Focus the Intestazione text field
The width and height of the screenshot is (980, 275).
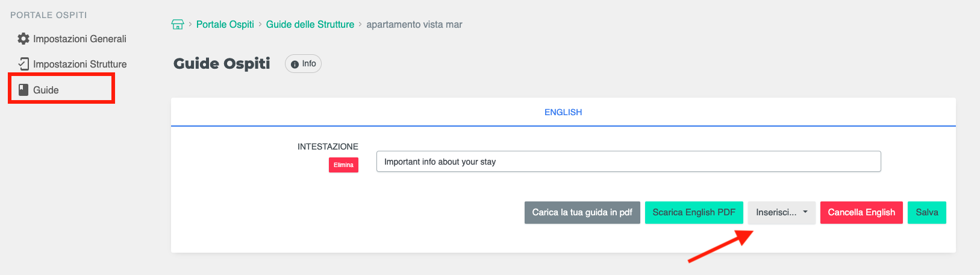click(628, 162)
